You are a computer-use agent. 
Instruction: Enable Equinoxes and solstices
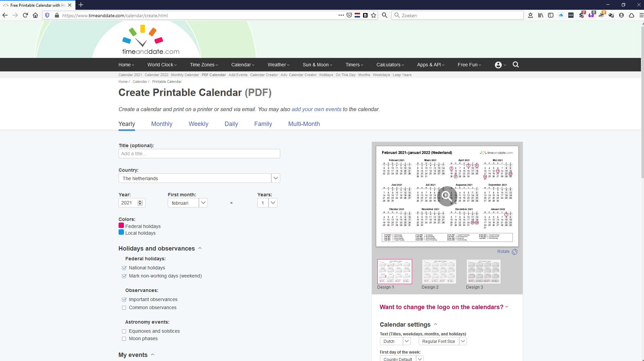tap(124, 331)
